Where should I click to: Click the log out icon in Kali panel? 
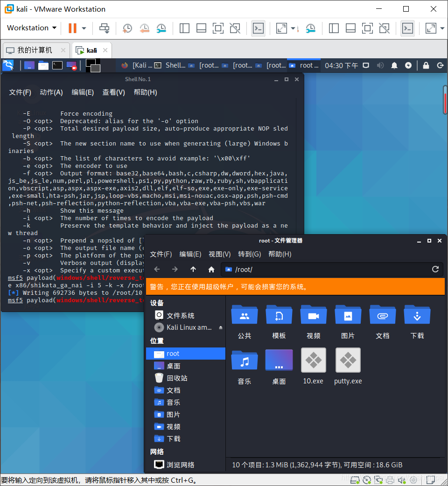(x=440, y=65)
